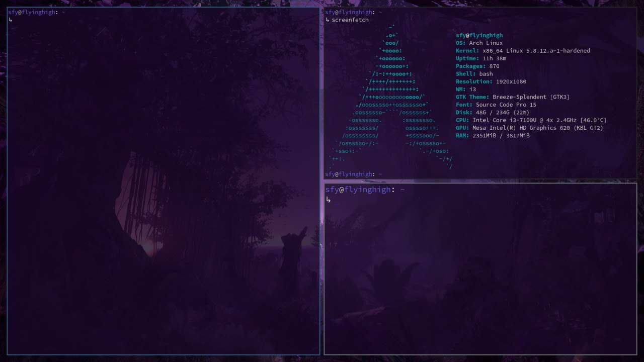Select the 'Packages: 870' line
Viewport: 644px width, 362px height.
tap(477, 66)
